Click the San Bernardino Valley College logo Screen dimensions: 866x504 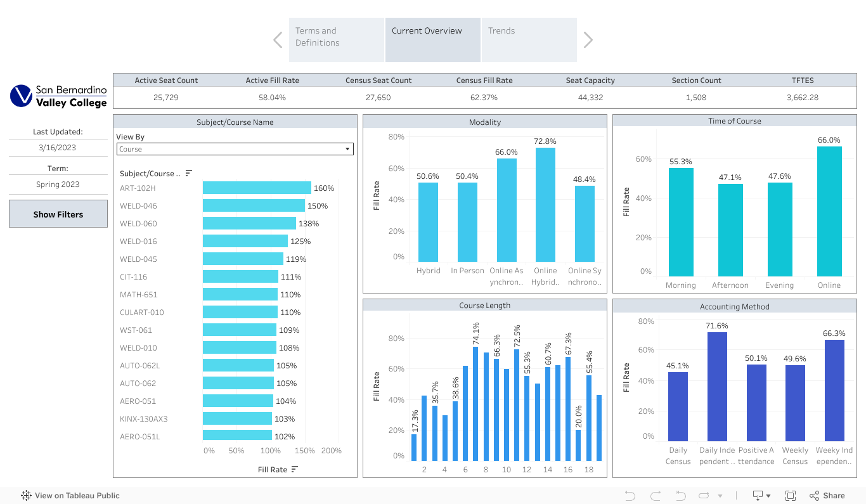58,95
